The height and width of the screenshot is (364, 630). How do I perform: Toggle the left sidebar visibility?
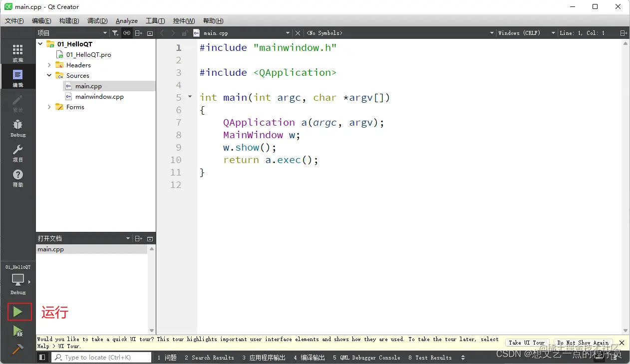[42, 358]
